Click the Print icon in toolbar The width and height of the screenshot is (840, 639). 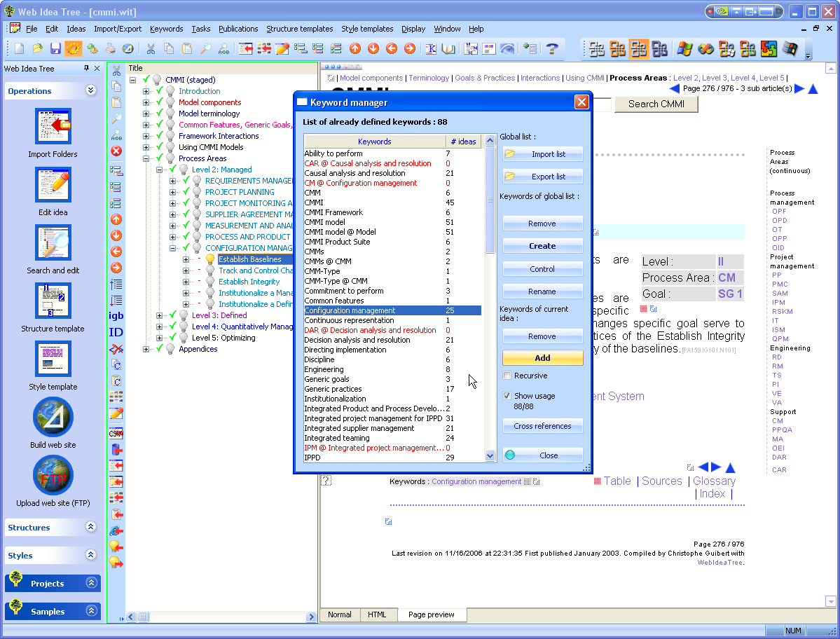coord(110,48)
